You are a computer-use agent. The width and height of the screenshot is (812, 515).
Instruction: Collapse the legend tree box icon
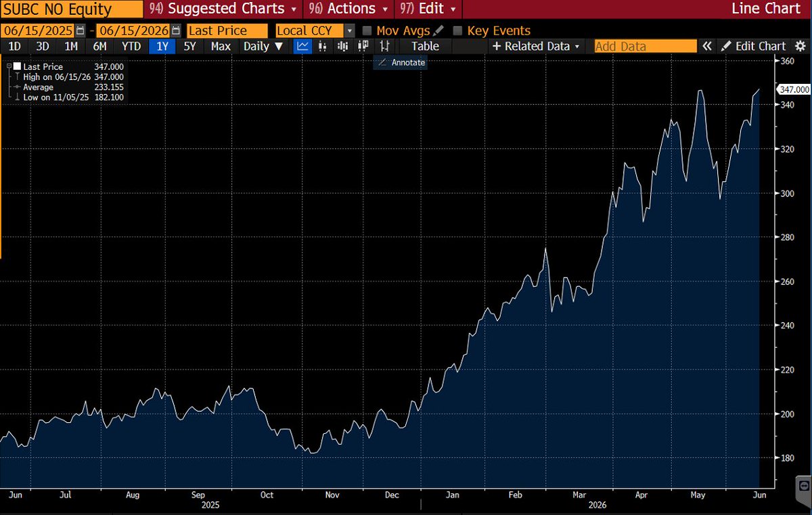pos(8,67)
